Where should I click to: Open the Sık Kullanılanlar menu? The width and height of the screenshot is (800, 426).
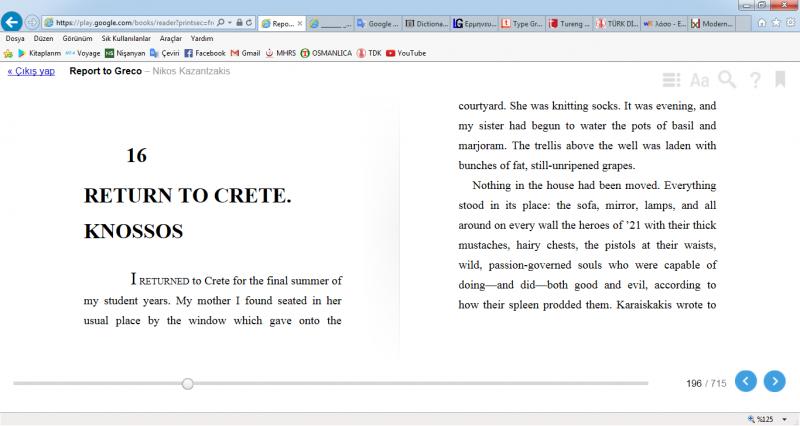[x=126, y=38]
